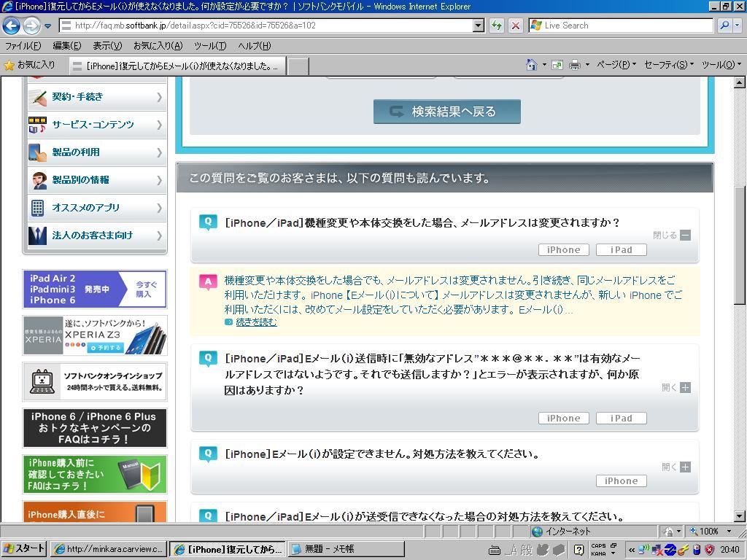The image size is (747, 560).
Task: Open the Live Search provider dropdown arrow
Action: pos(738,26)
